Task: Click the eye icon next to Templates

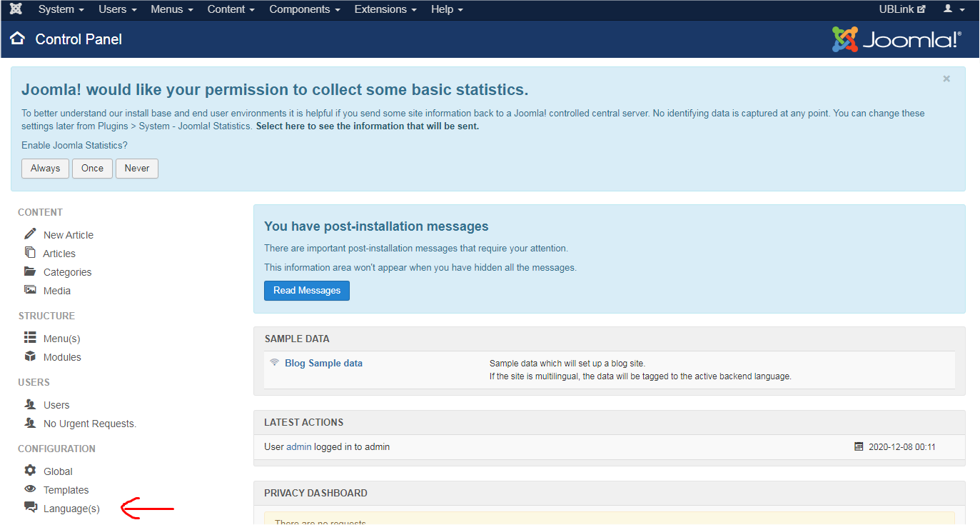Action: tap(30, 489)
